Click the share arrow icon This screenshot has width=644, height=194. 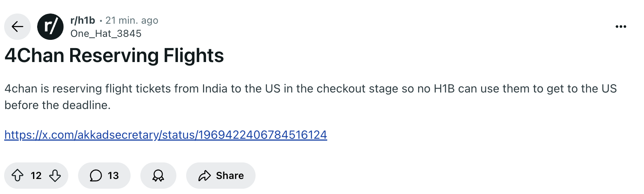(x=205, y=176)
